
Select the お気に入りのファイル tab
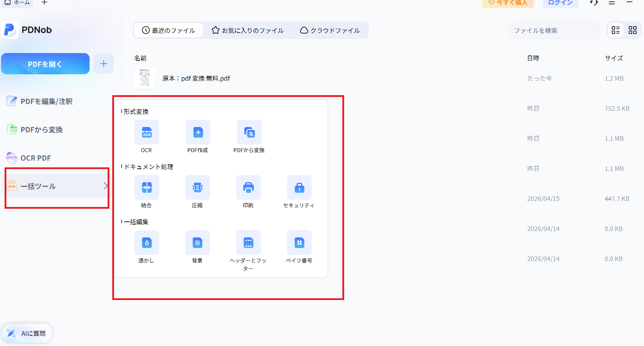click(x=247, y=30)
